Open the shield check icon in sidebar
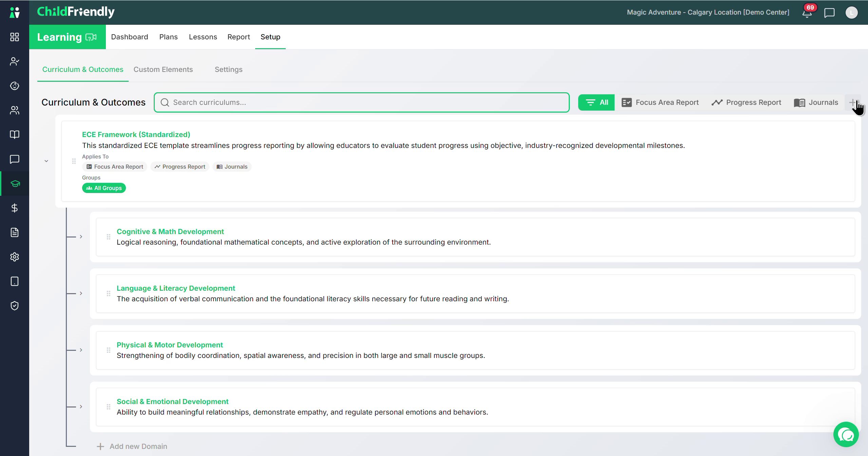 tap(15, 306)
